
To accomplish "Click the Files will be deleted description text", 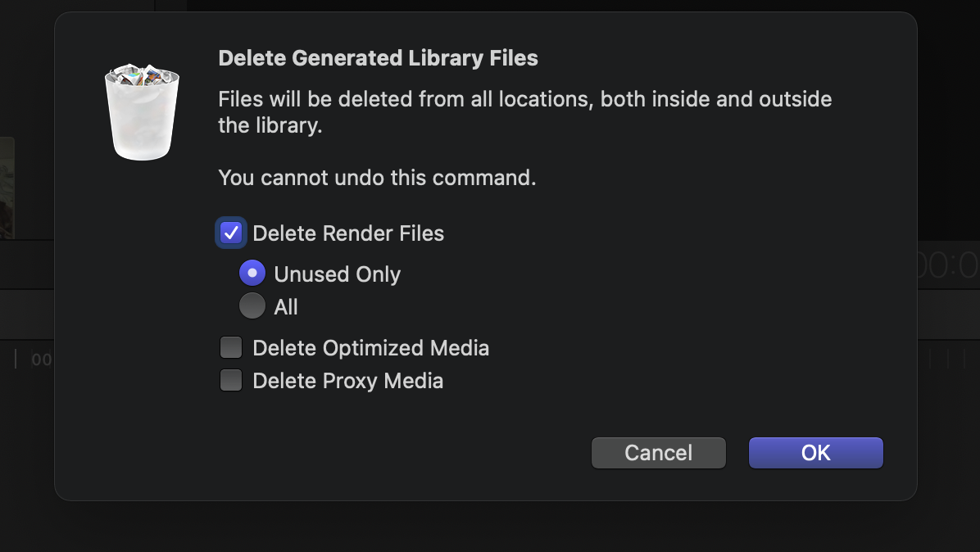I will click(525, 111).
